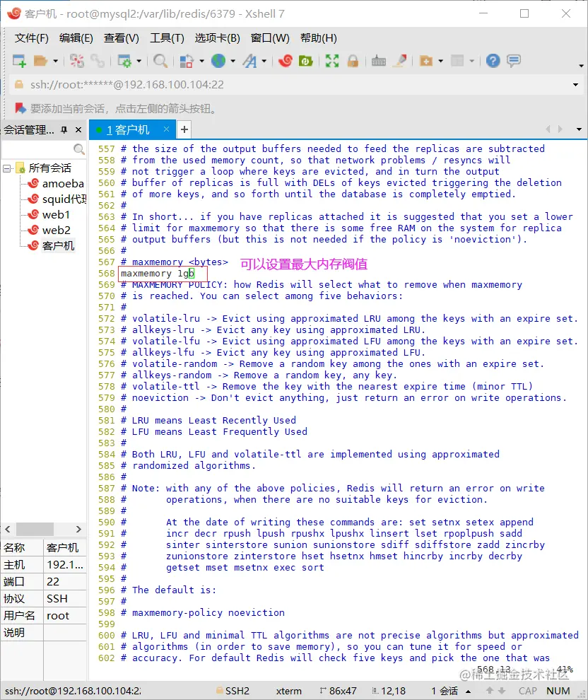Click the layout panes toolbar icon
This screenshot has height=700, width=588.
click(457, 61)
